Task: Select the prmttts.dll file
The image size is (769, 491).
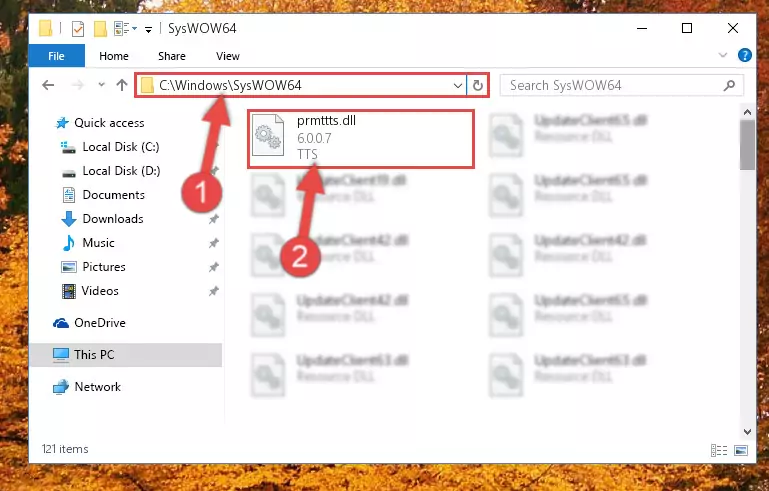Action: [360, 139]
